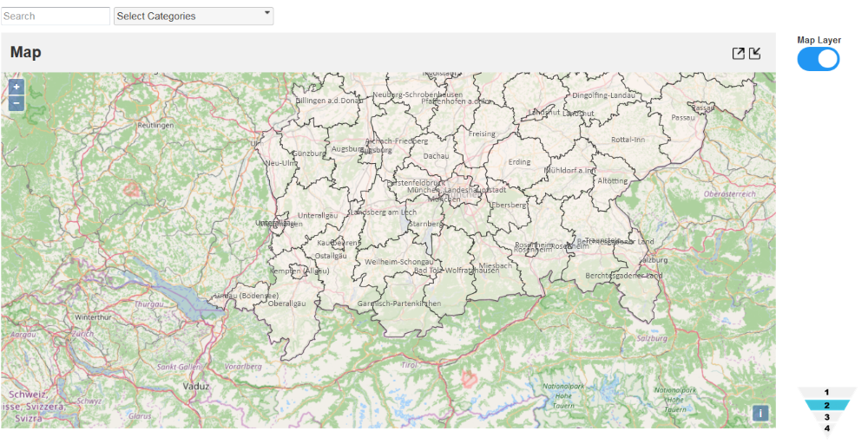This screenshot has width=868, height=444.
Task: Click the Oberösterreich region label
Action: coord(730,194)
